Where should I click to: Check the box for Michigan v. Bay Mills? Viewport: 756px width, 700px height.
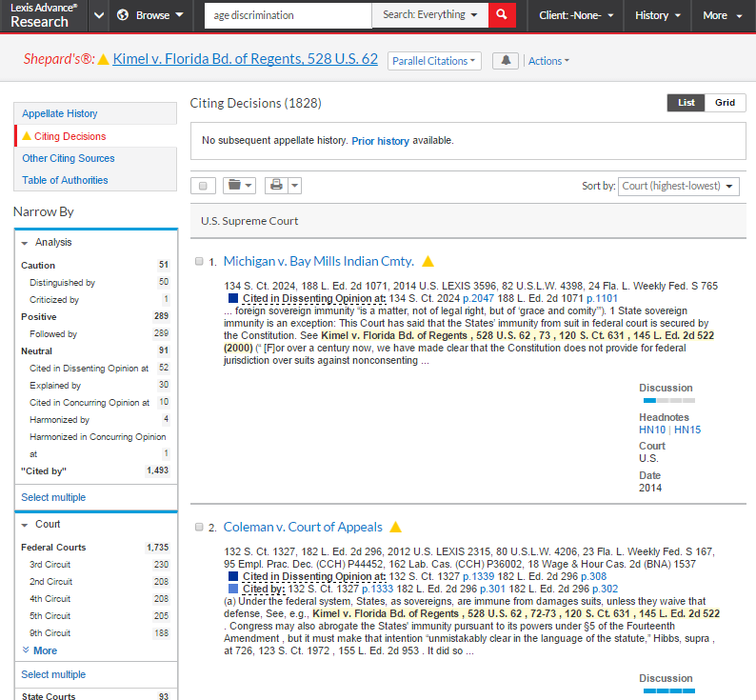tap(199, 261)
